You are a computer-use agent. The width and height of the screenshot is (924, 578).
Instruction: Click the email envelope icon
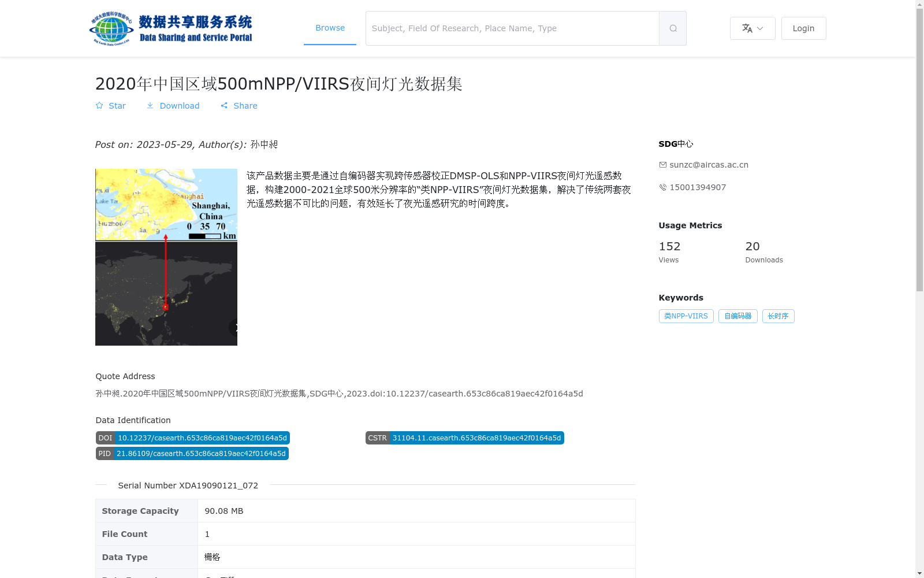click(663, 165)
